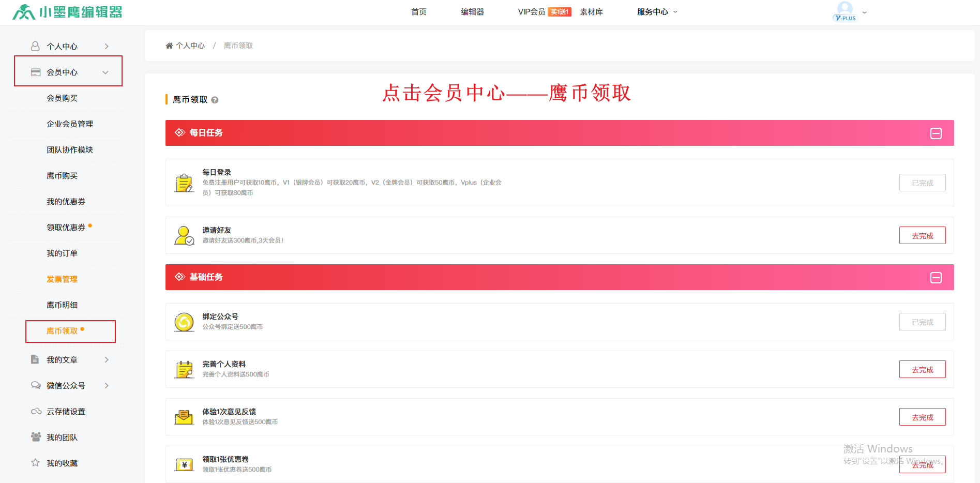The width and height of the screenshot is (980, 483).
Task: Click the 绑定公众号 coin icon
Action: click(184, 322)
